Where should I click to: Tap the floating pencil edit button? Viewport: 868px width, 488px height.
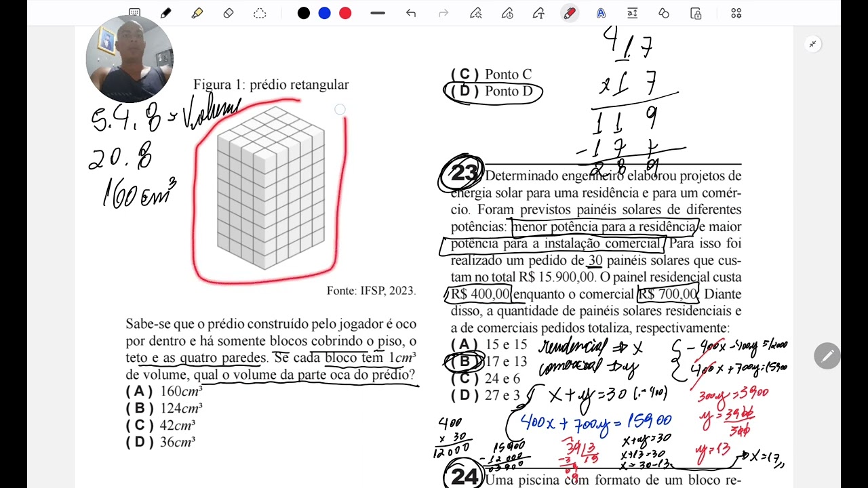[827, 355]
